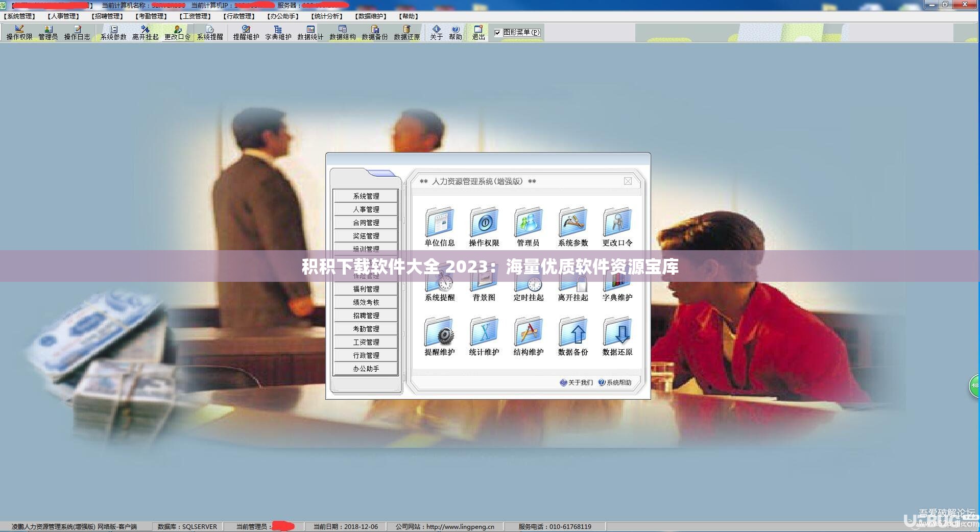The height and width of the screenshot is (532, 980).
Task: Select 行政管理 in the side list
Action: 366,355
